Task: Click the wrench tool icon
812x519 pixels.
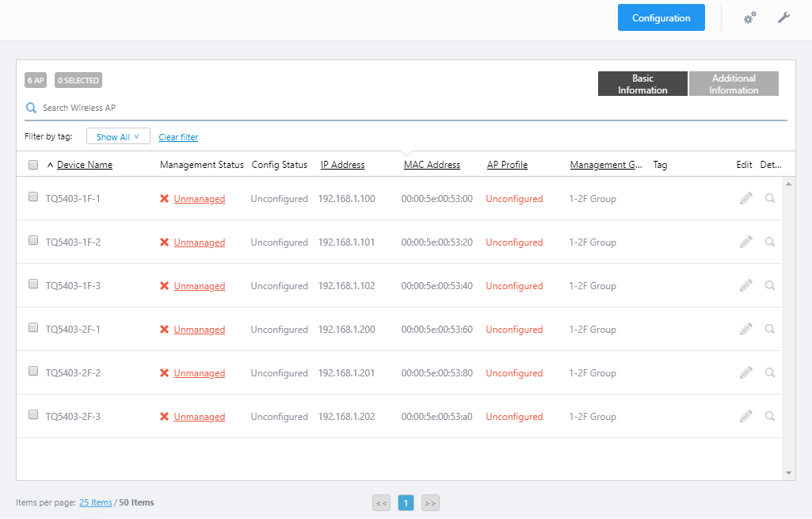Action: pos(783,17)
